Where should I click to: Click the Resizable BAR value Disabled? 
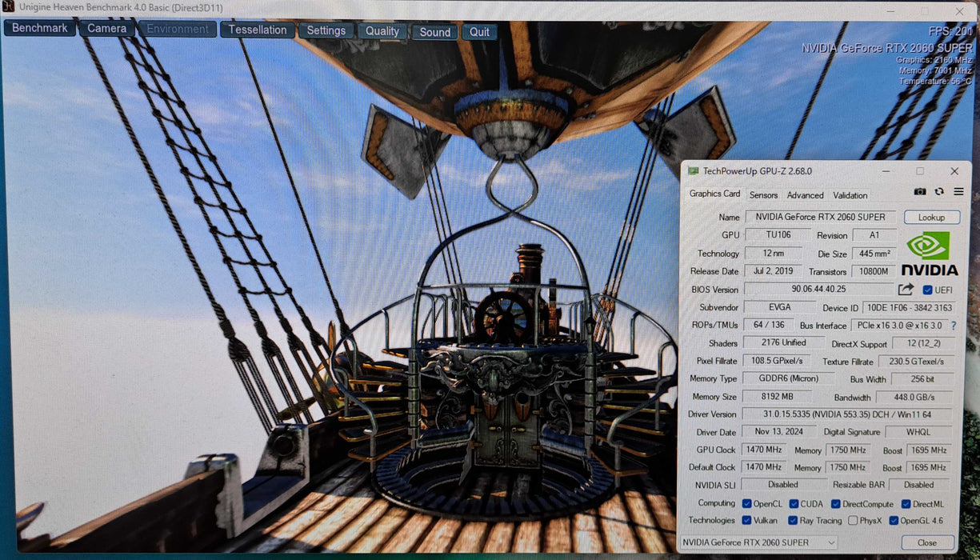(x=918, y=485)
